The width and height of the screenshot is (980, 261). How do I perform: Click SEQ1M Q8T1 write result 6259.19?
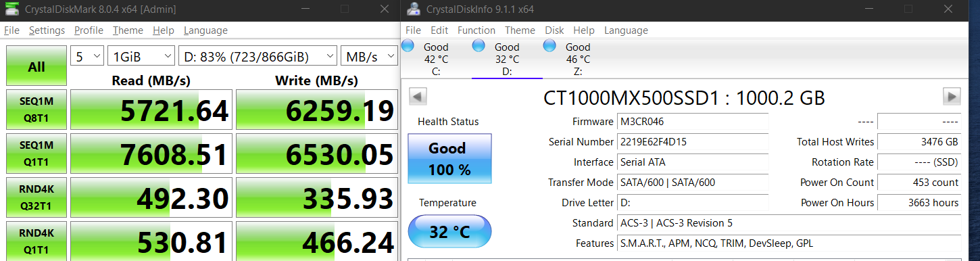(316, 110)
